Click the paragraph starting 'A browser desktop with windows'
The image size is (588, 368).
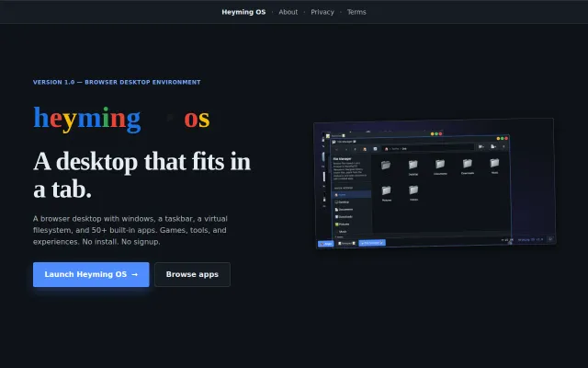point(130,230)
